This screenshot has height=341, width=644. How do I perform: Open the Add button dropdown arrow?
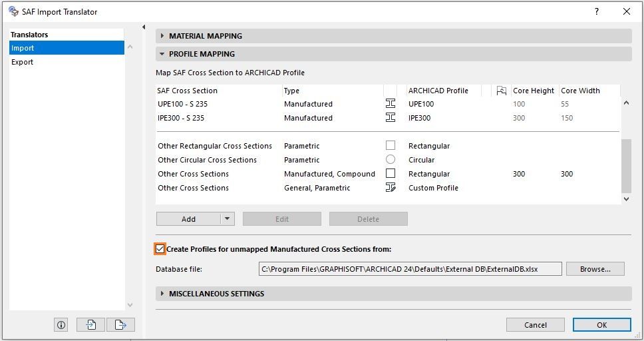[x=227, y=219]
